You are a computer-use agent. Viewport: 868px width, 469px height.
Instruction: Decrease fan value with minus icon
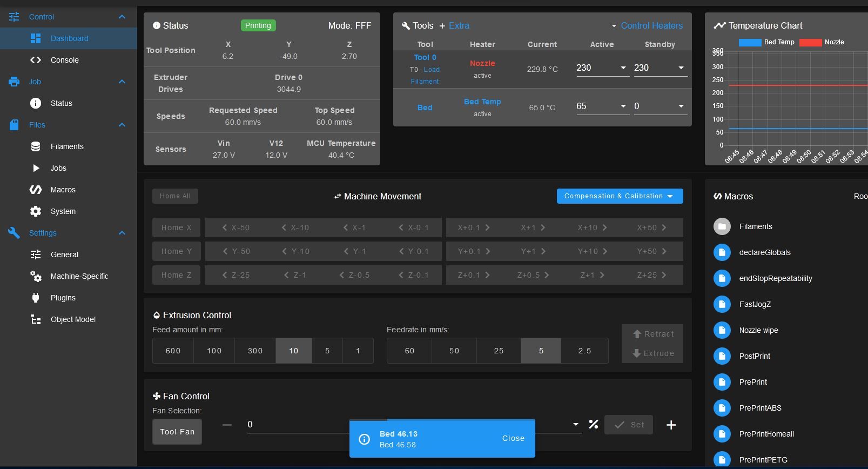227,425
